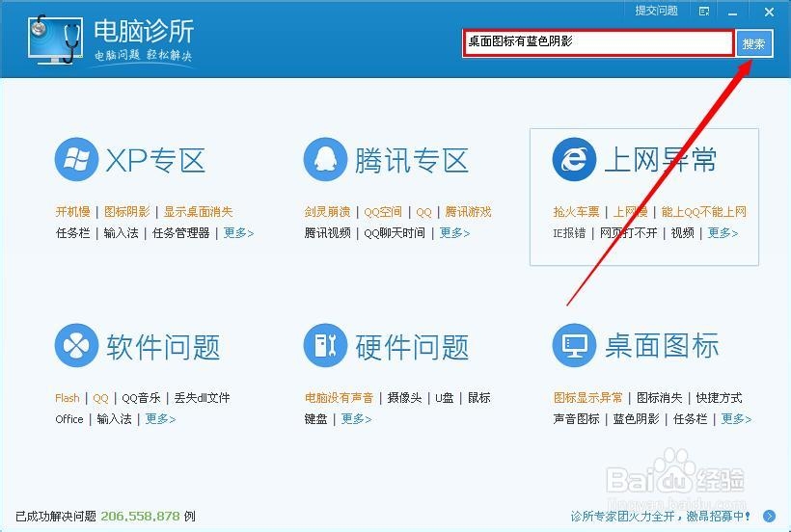
Task: Open the menu icon beside 提交问题
Action: click(704, 12)
